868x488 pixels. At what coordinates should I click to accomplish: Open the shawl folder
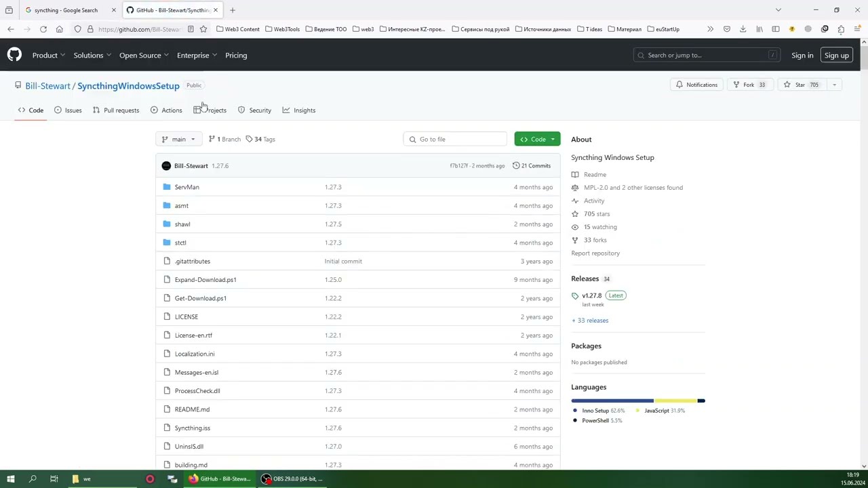click(x=182, y=224)
